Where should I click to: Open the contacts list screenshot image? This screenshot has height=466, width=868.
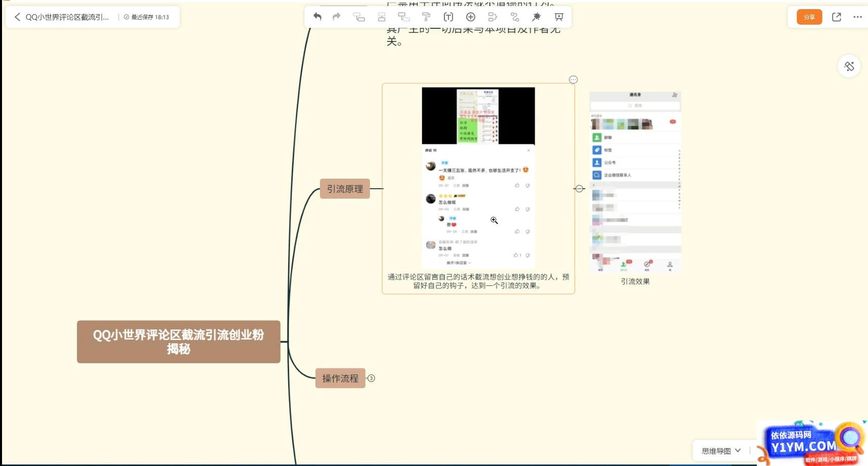[635, 182]
